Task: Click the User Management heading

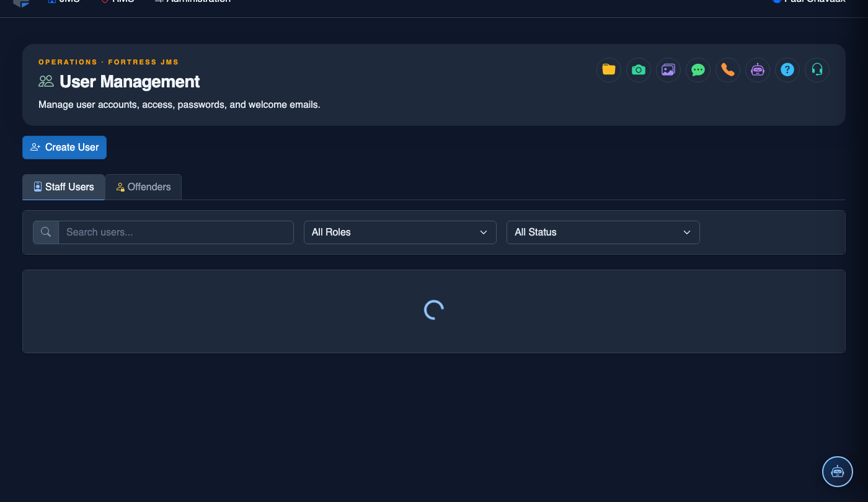Action: [130, 82]
